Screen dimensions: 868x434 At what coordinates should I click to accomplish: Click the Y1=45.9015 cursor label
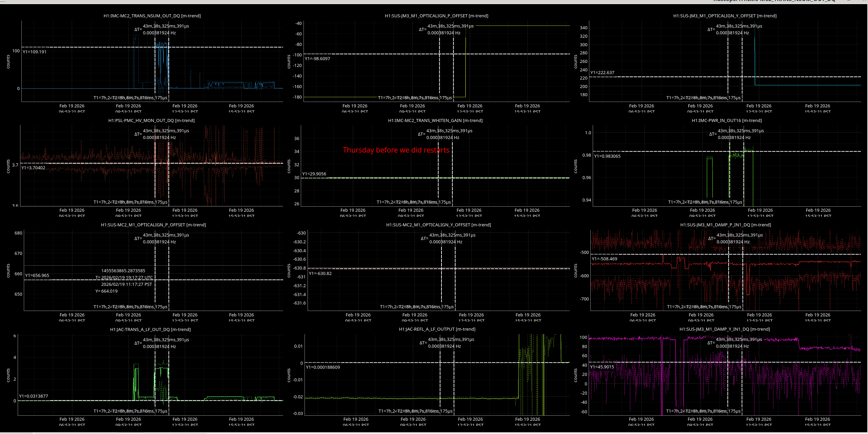[602, 367]
